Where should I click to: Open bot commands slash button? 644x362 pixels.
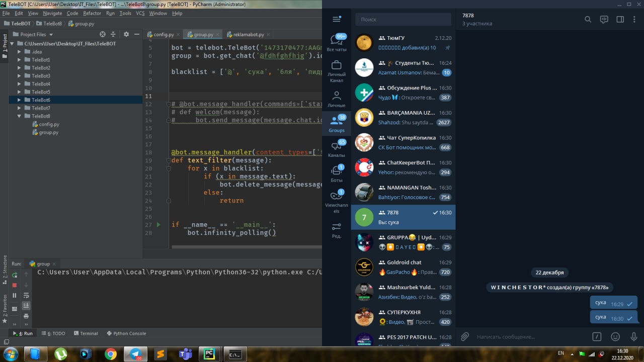tap(597, 336)
